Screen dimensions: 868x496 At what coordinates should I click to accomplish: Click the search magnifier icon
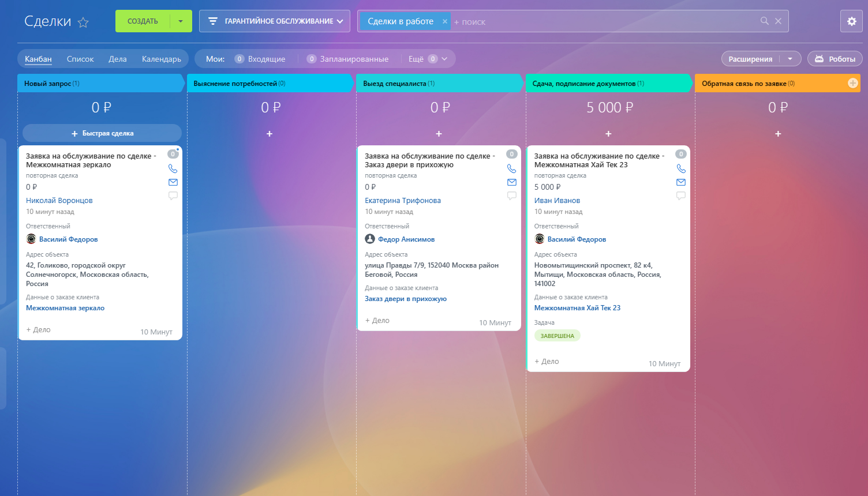[765, 21]
